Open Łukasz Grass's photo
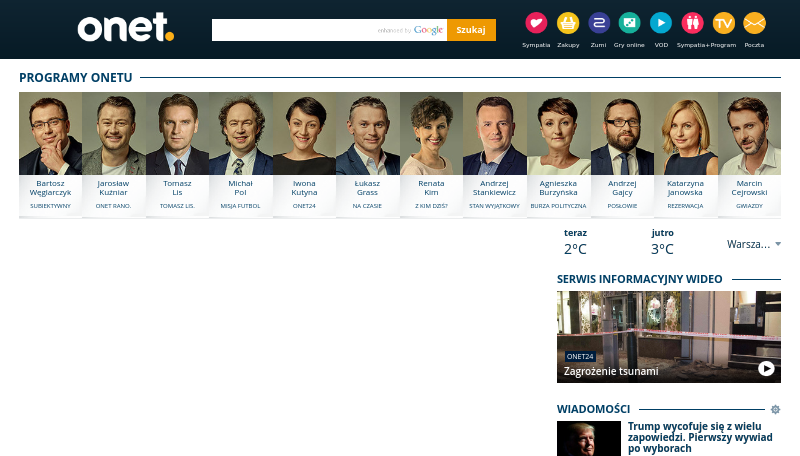The height and width of the screenshot is (456, 800). coord(368,134)
